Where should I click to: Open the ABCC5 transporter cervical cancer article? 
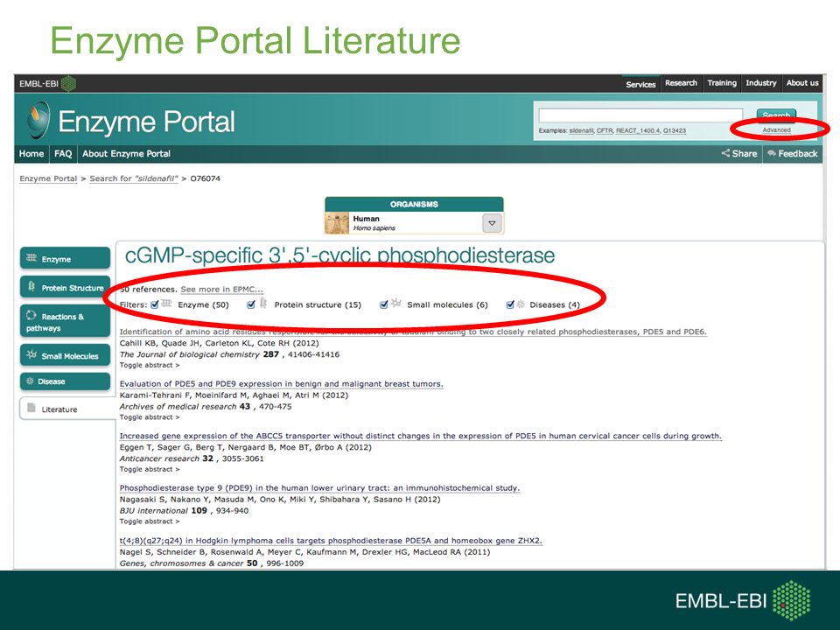421,436
